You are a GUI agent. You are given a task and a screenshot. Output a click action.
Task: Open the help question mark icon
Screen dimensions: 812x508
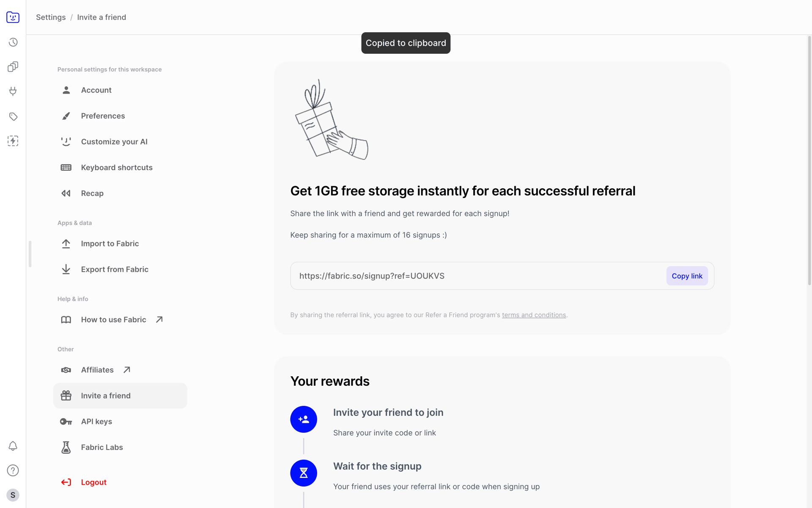click(13, 470)
